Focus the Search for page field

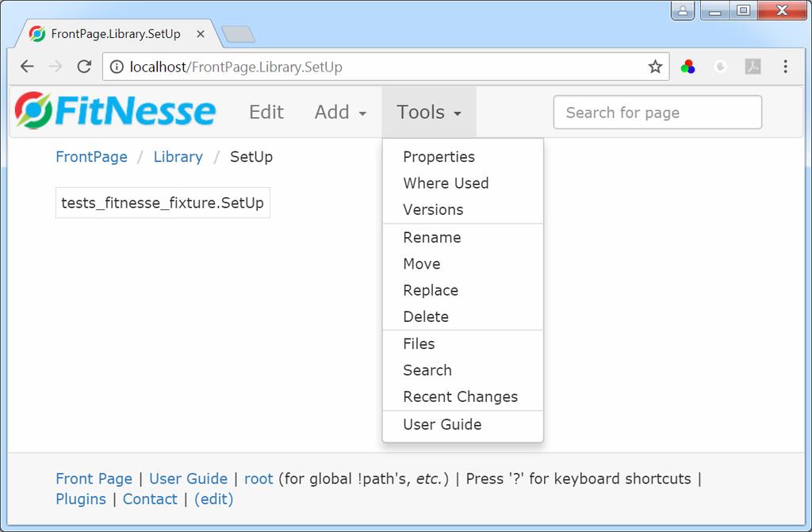point(657,112)
